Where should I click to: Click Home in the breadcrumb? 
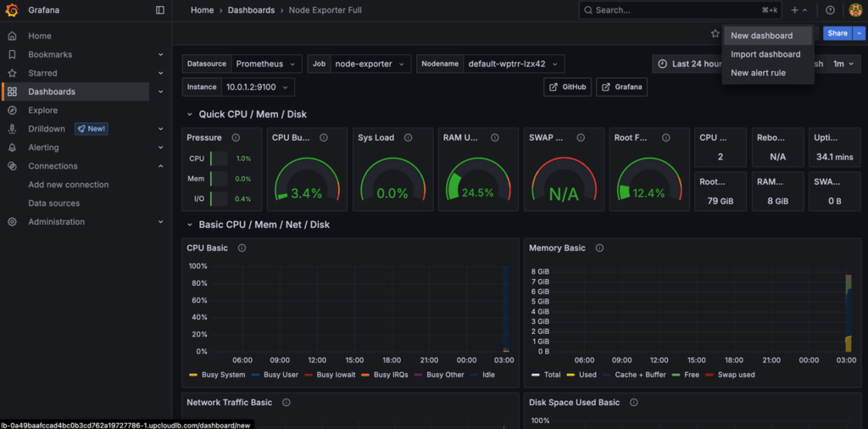202,10
